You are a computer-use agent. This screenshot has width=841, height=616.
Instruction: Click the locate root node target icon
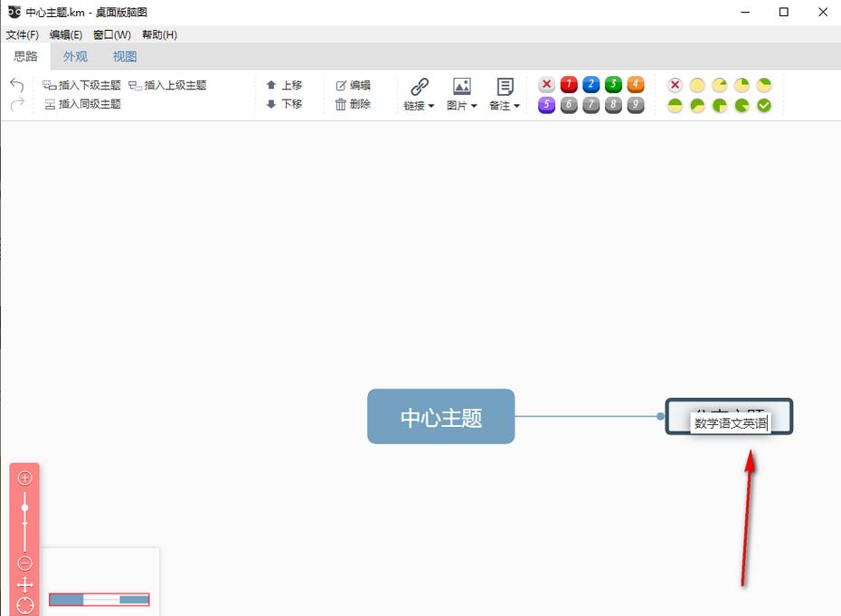tap(25, 605)
